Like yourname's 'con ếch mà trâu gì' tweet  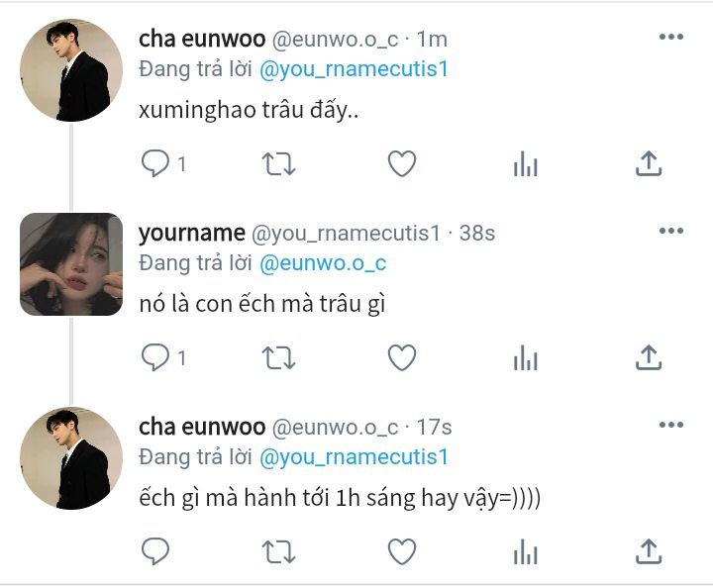click(x=402, y=357)
